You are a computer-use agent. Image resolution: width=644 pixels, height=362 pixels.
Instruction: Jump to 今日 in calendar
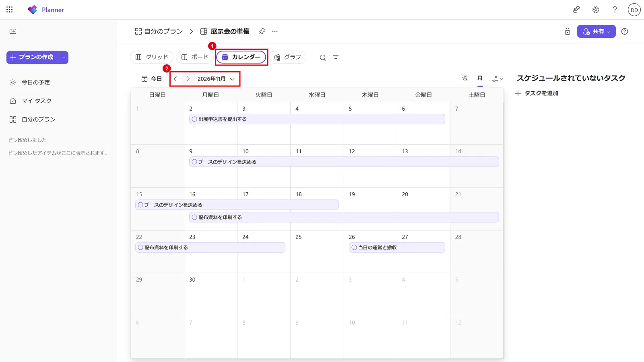[x=152, y=79]
